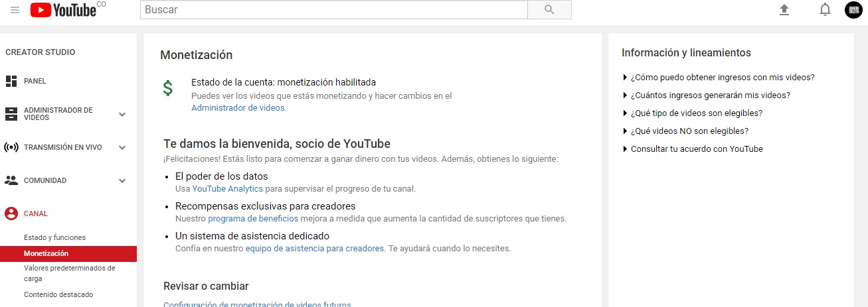Viewport: 868px width, 307px height.
Task: Click the 'Monetización' page heading
Action: tap(197, 55)
